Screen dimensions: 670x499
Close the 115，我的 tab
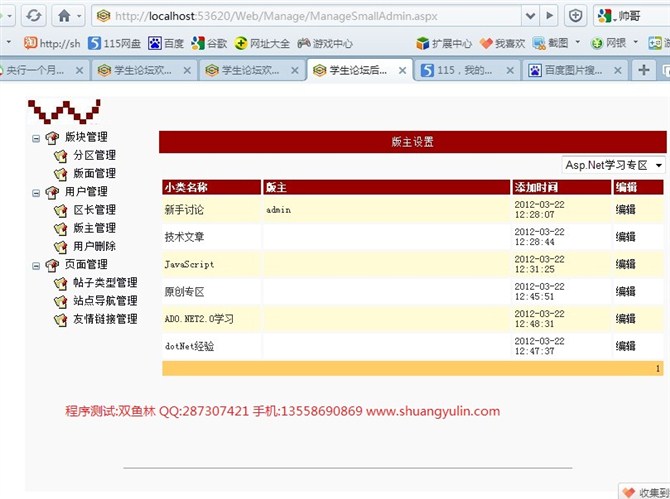[x=510, y=70]
